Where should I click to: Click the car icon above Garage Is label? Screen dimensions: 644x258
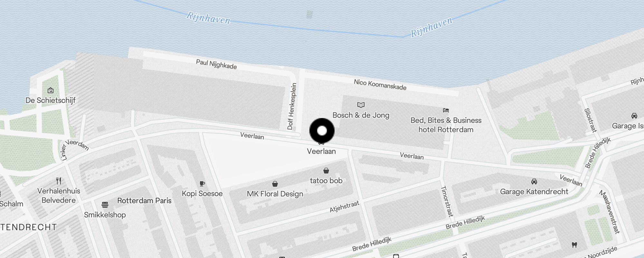pyautogui.click(x=634, y=116)
